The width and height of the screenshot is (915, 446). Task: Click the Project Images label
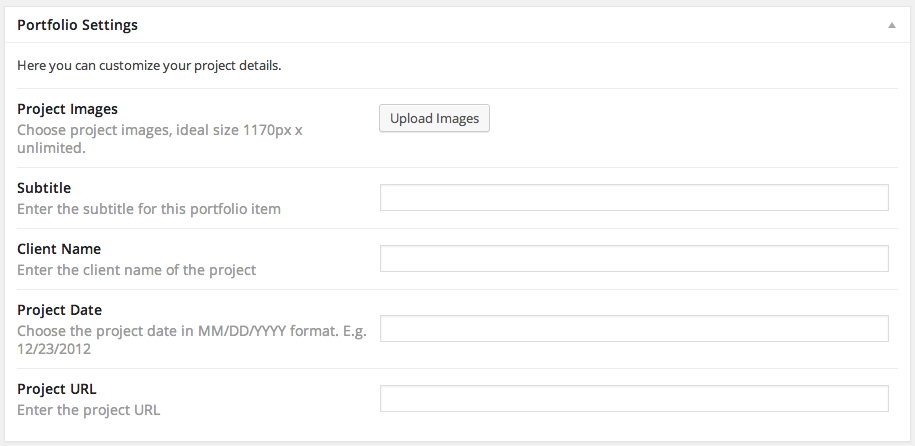coord(67,109)
